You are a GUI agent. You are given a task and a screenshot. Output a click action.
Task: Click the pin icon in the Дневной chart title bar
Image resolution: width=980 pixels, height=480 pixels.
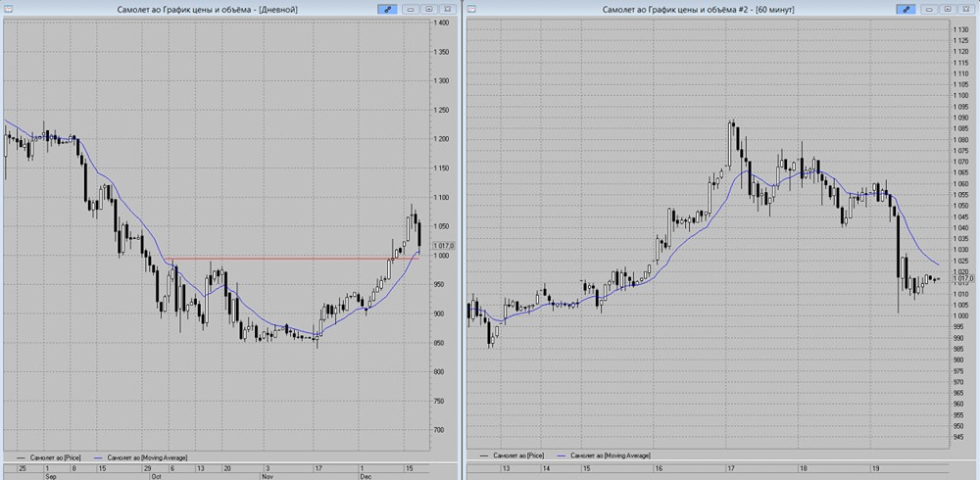click(x=387, y=10)
